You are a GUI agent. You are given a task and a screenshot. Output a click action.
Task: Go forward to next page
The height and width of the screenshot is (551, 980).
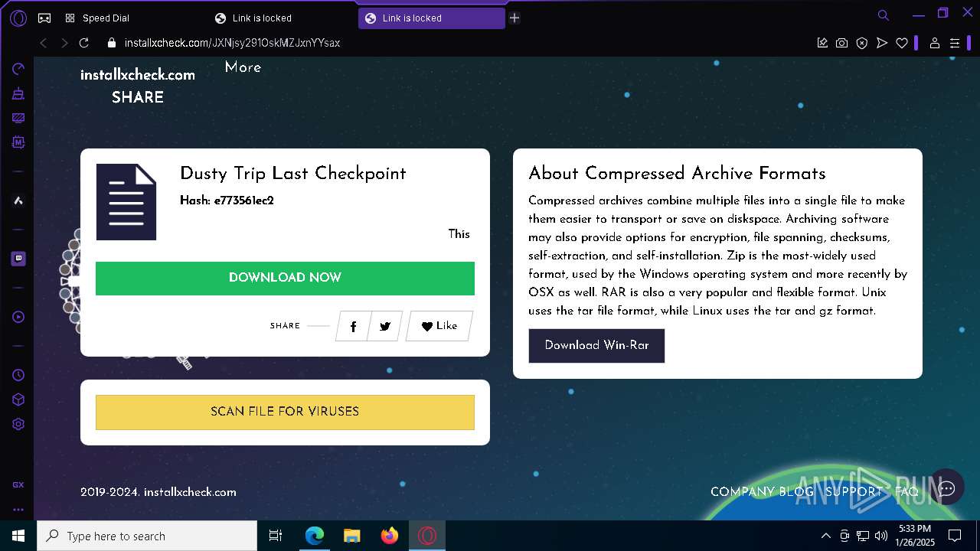click(x=64, y=43)
